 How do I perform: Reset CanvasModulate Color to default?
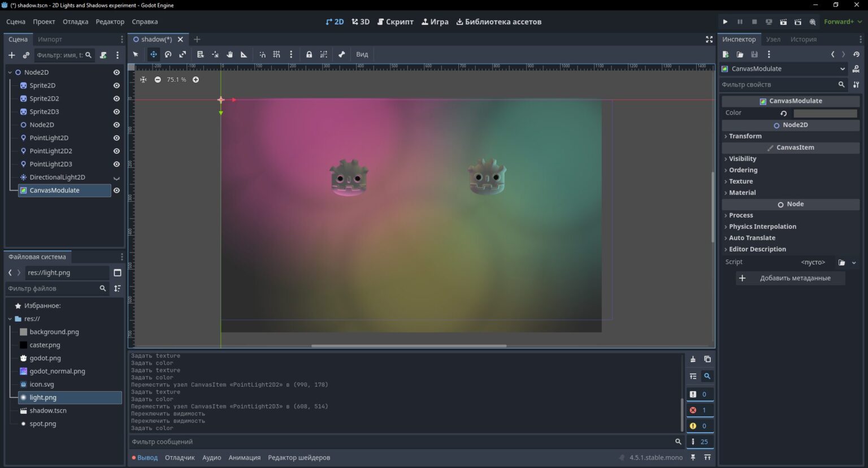tap(784, 113)
